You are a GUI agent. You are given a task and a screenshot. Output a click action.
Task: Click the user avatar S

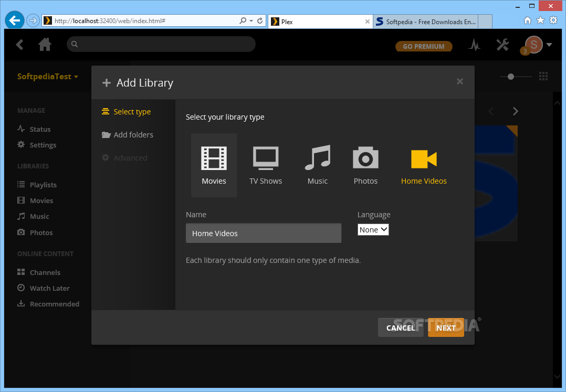(x=534, y=45)
